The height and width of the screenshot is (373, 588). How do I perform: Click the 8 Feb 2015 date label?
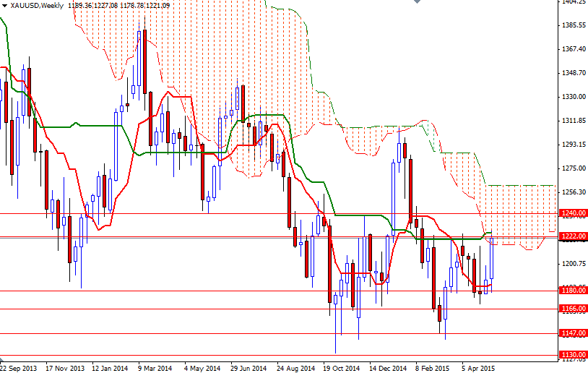(x=432, y=368)
